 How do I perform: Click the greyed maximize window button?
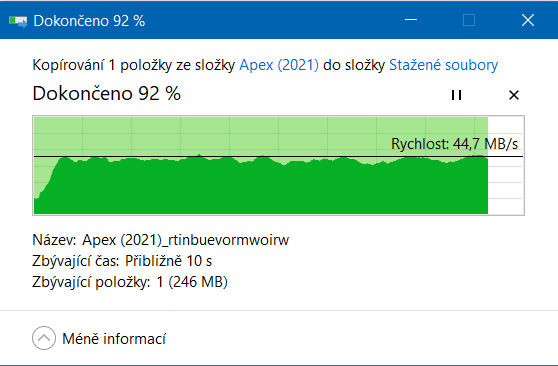point(469,20)
